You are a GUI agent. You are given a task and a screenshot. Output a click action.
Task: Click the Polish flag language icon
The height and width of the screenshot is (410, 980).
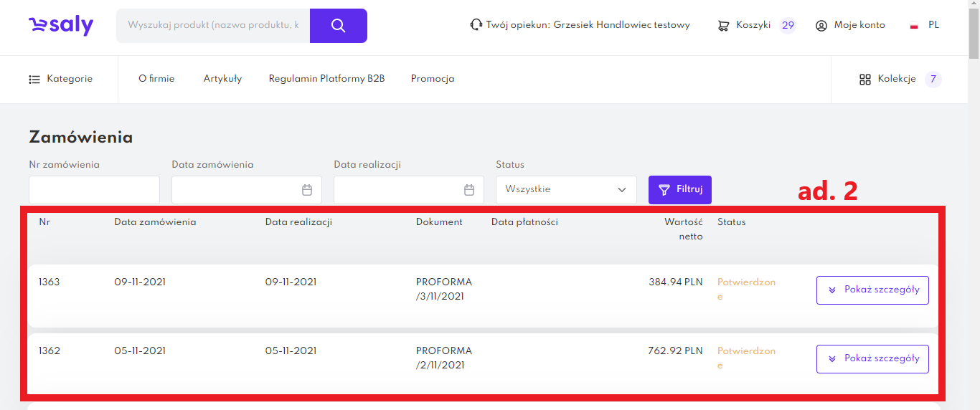point(914,26)
